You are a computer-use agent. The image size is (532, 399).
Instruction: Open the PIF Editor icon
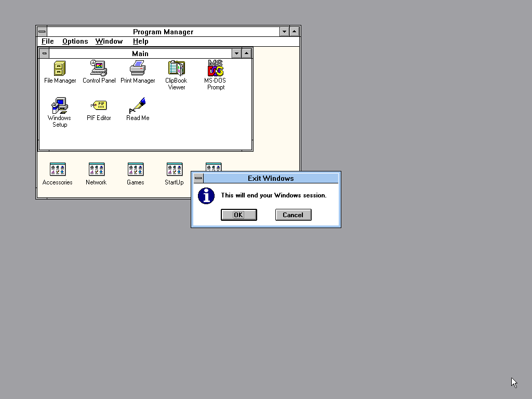tap(99, 106)
